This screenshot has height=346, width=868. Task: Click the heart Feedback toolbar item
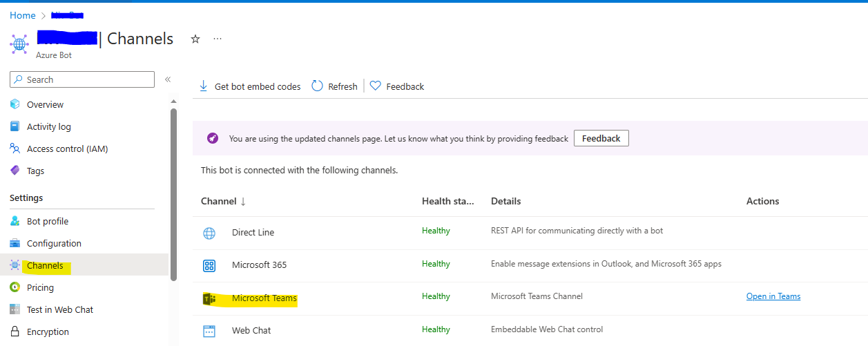(x=397, y=86)
